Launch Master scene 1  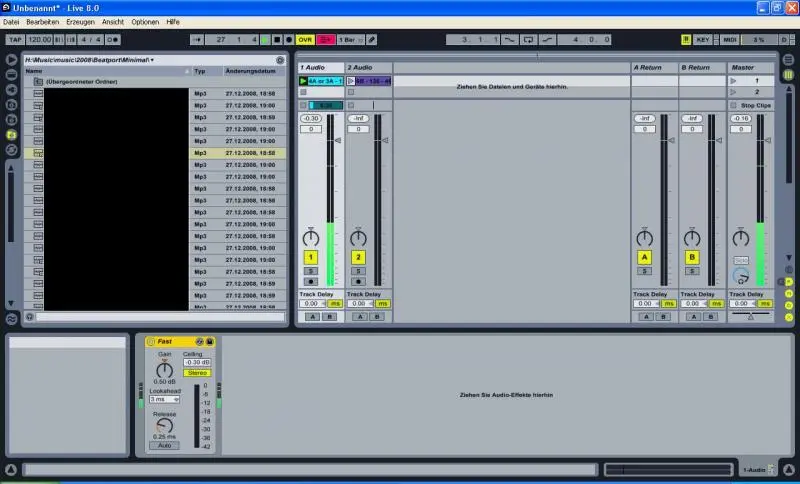[x=734, y=80]
